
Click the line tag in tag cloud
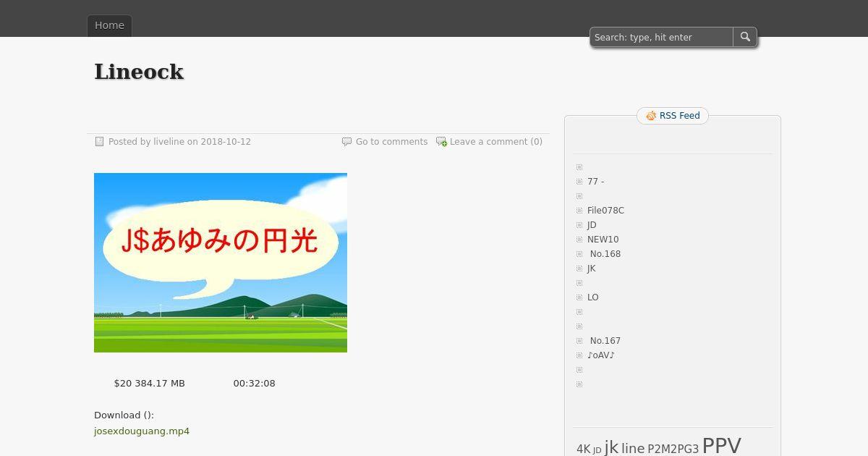coord(633,449)
